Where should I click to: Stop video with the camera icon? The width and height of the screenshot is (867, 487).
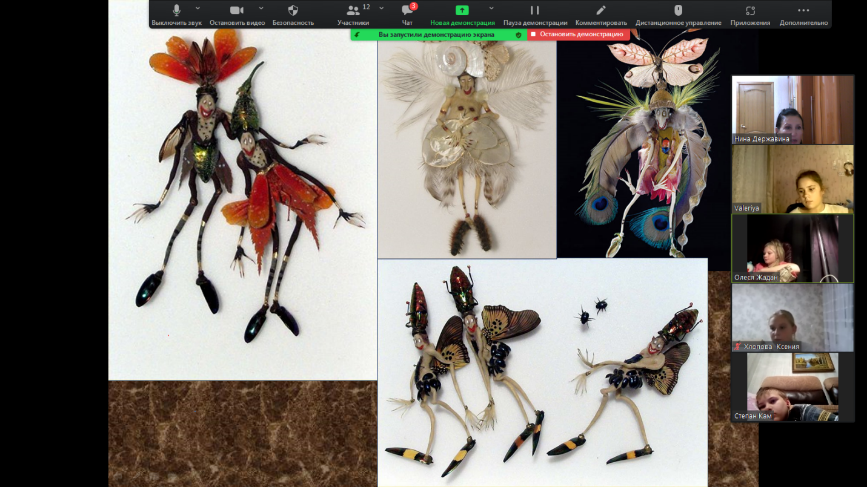tap(236, 13)
